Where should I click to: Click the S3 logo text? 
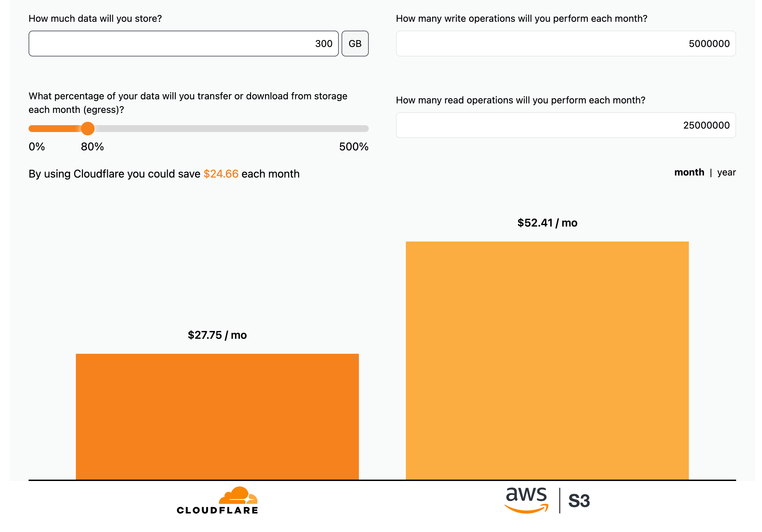tap(579, 501)
